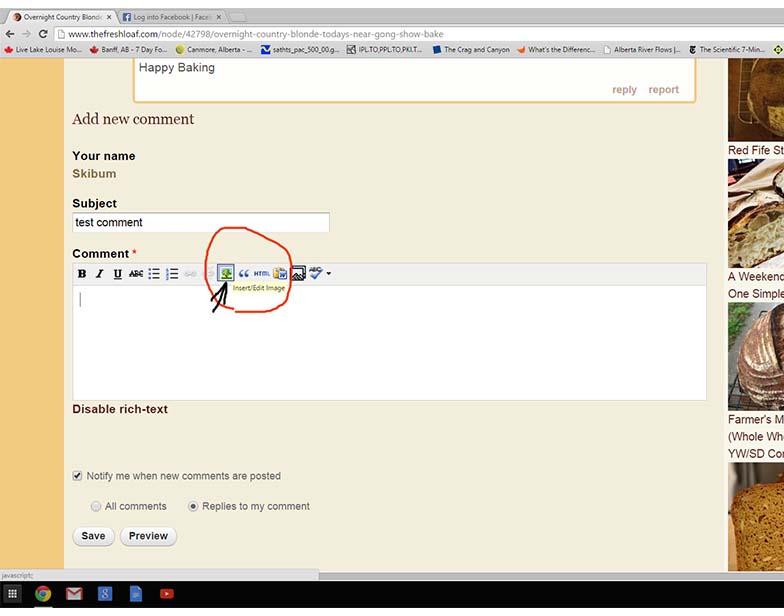The height and width of the screenshot is (616, 784).
Task: Insert a bulleted unordered list
Action: click(154, 274)
